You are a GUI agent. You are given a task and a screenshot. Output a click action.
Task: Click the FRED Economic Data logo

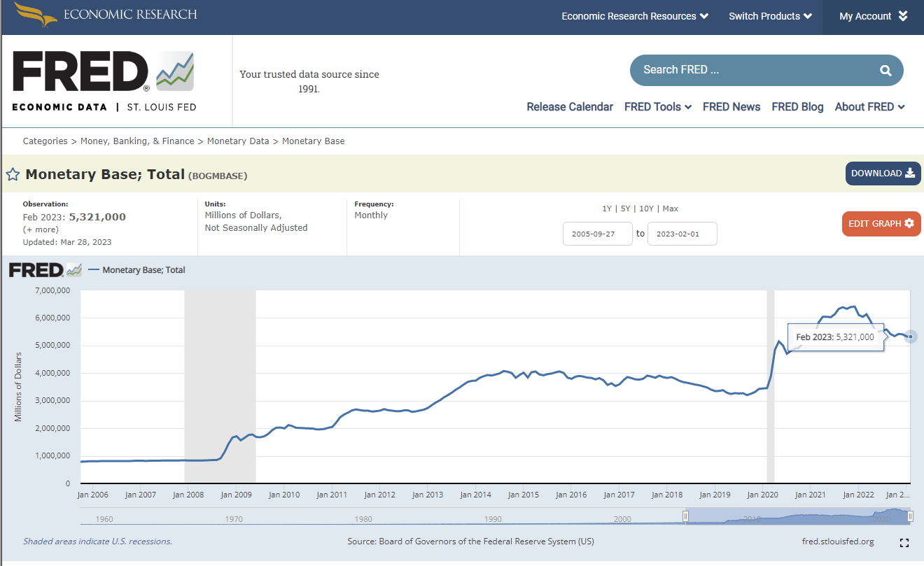tap(104, 81)
